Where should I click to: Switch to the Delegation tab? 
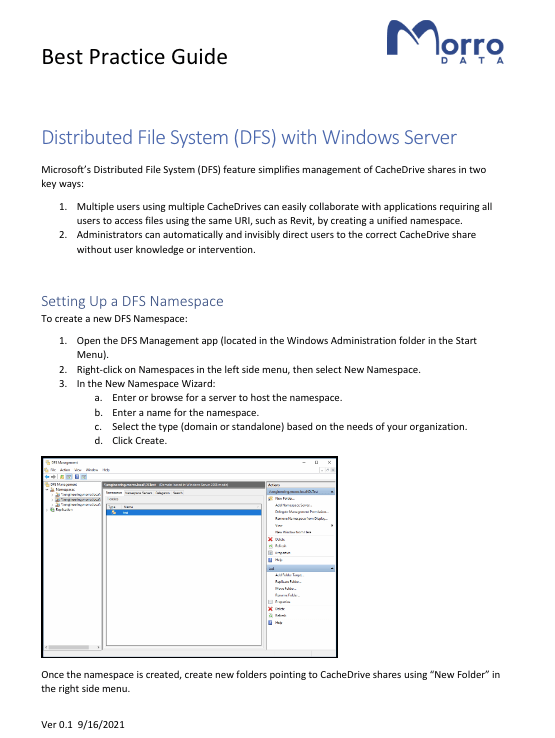click(x=163, y=493)
